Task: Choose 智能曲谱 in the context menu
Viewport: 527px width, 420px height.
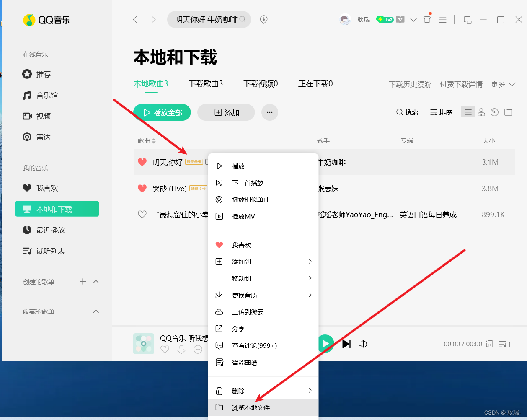Action: pyautogui.click(x=263, y=362)
